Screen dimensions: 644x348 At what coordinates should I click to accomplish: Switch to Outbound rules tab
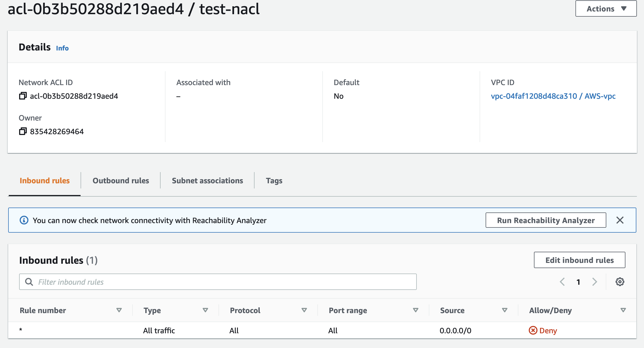[x=121, y=181]
